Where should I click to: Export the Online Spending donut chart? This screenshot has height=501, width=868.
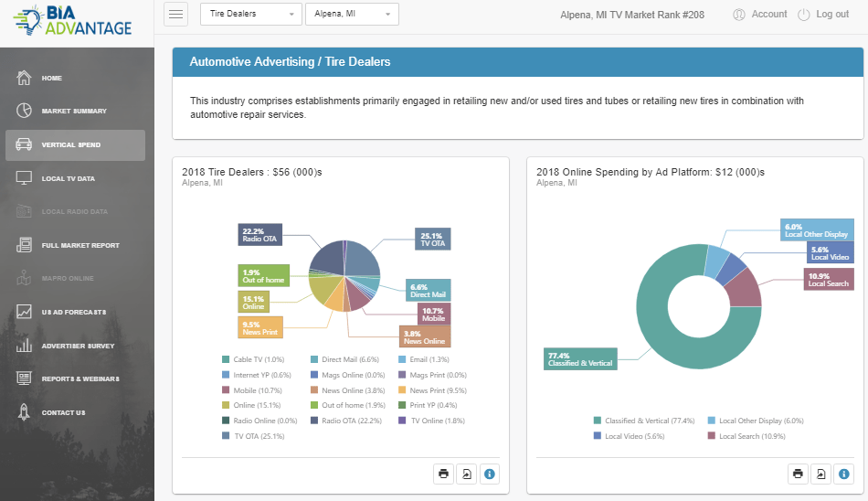(821, 474)
